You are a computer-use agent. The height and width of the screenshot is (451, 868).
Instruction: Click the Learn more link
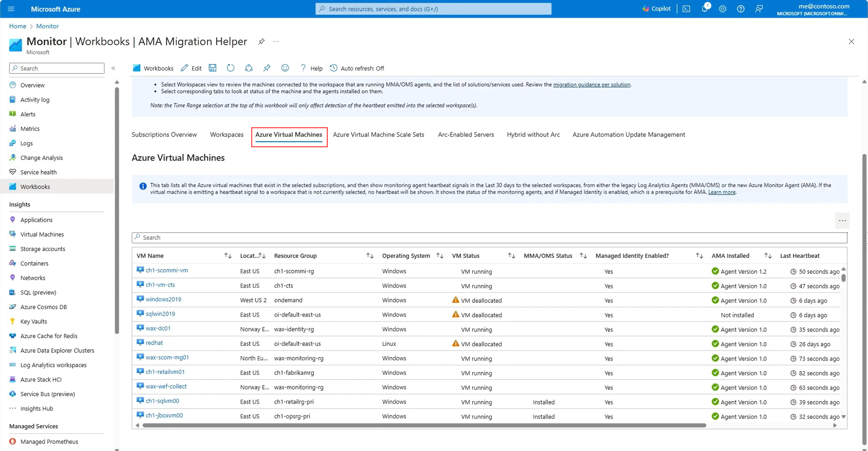coord(722,192)
